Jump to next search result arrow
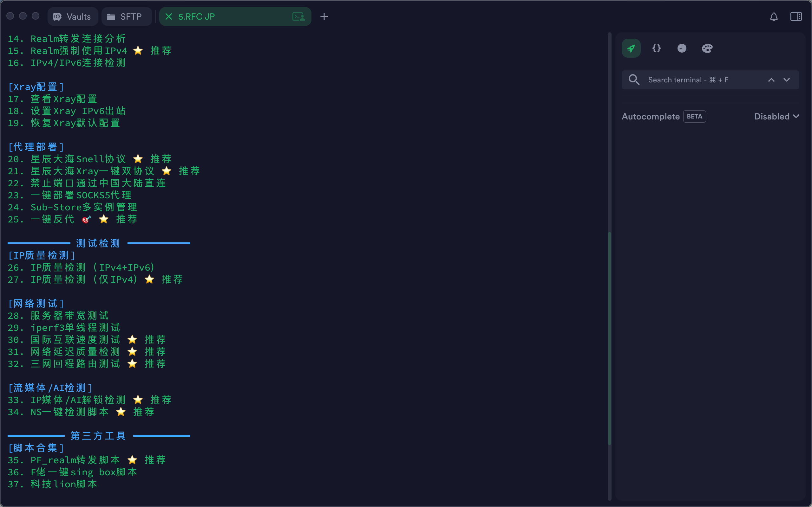 787,80
